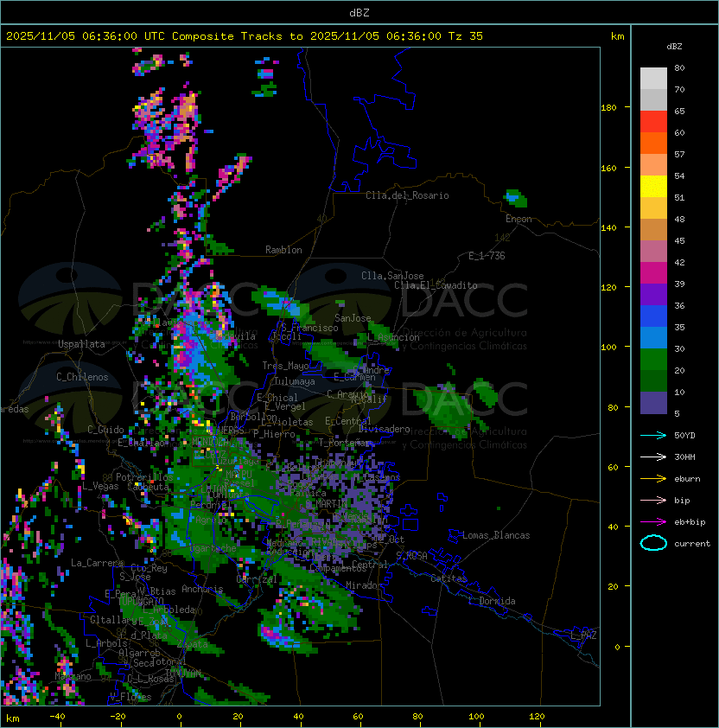Click the '120' tick on the horizontal axis
Screen dimensions: 719x728
537,717
